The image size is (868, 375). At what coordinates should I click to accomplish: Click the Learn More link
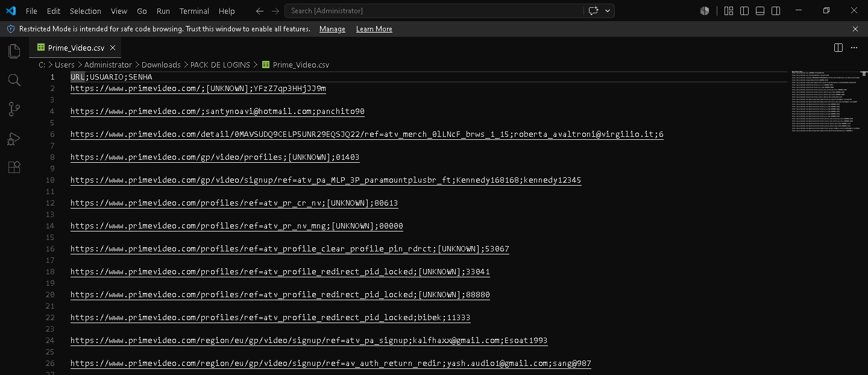point(374,29)
